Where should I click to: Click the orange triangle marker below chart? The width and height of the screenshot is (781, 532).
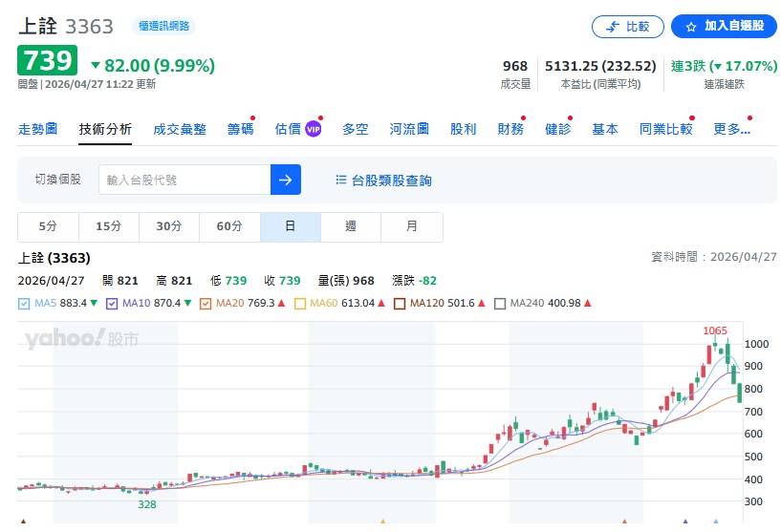382,523
